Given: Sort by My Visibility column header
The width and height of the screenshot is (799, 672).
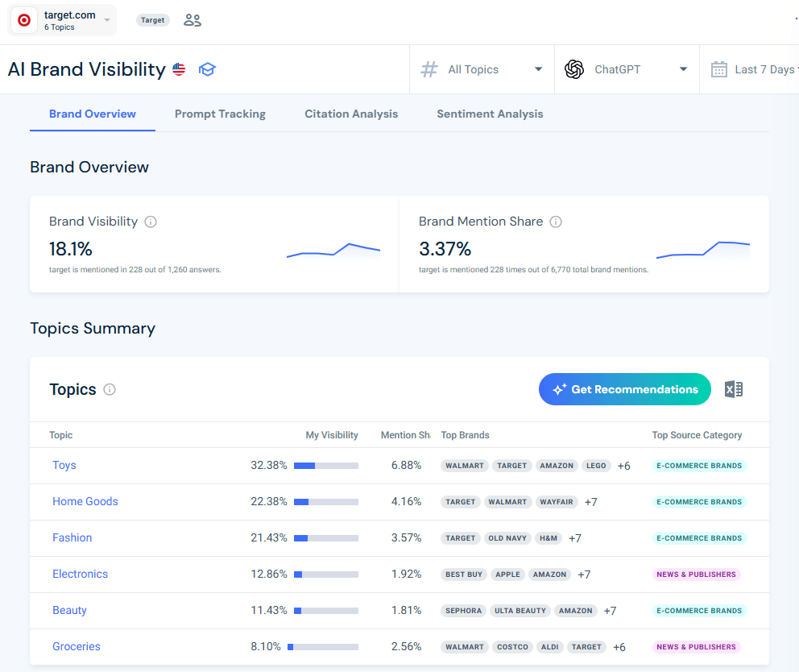Looking at the screenshot, I should (332, 435).
